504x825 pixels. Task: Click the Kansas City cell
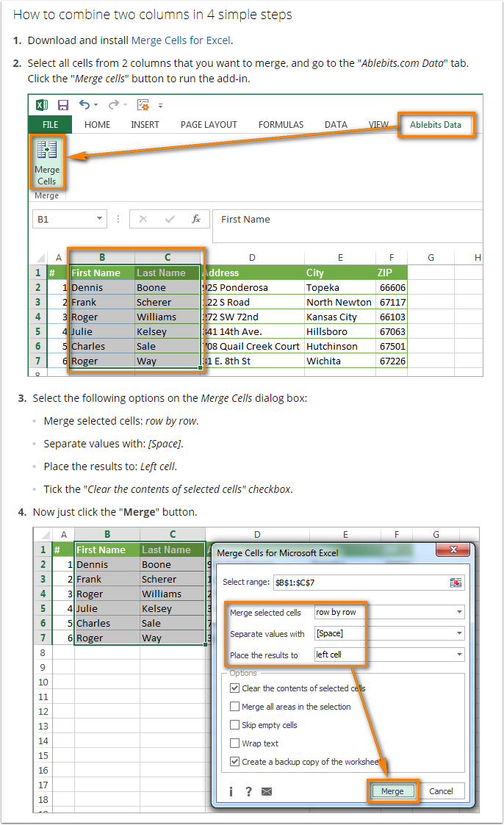point(340,317)
